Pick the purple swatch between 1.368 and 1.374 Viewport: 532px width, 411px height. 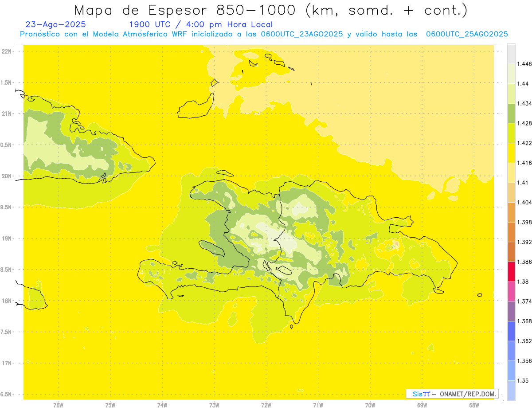coord(511,311)
